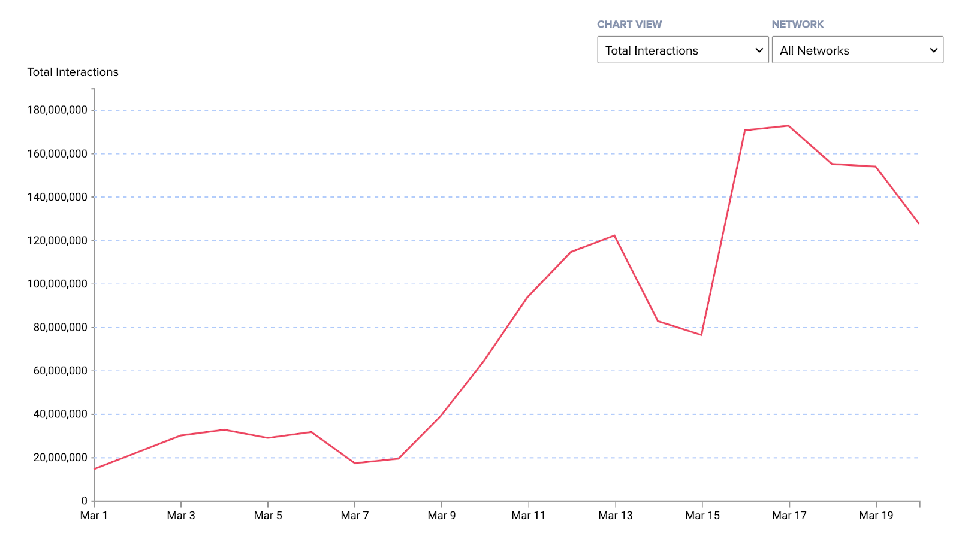Click the Mar 15 x-axis label
This screenshot has width=959, height=560.
coord(702,516)
